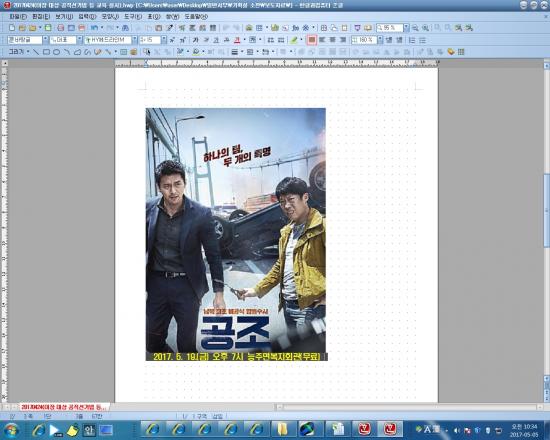Screen dimensions: 550x440
Task: Click the Bold 가 formatting icon
Action: point(195,40)
